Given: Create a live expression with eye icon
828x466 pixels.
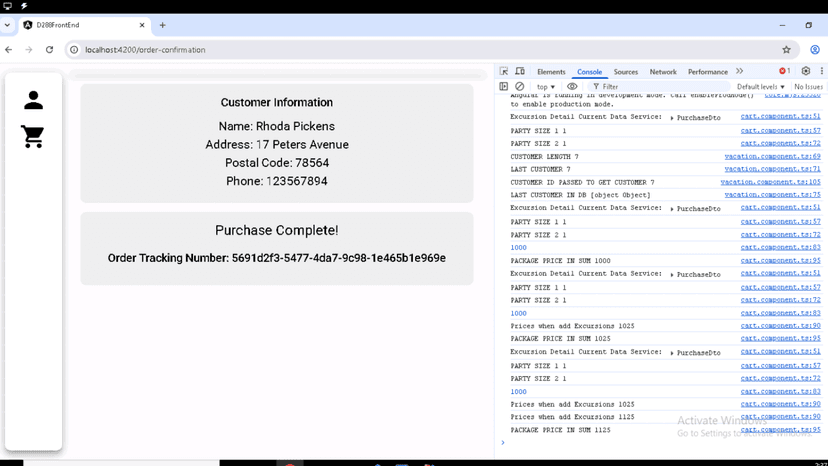Looking at the screenshot, I should [x=572, y=87].
